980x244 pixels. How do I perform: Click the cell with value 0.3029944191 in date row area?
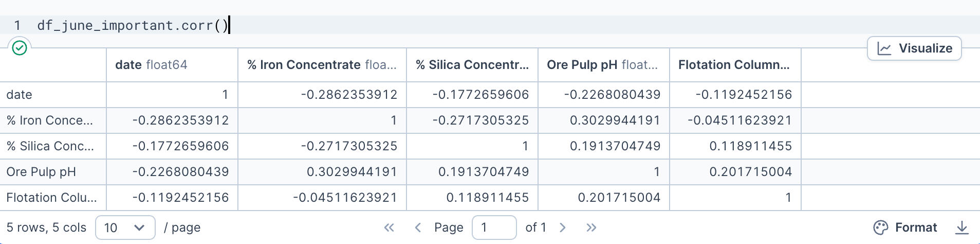coord(615,120)
